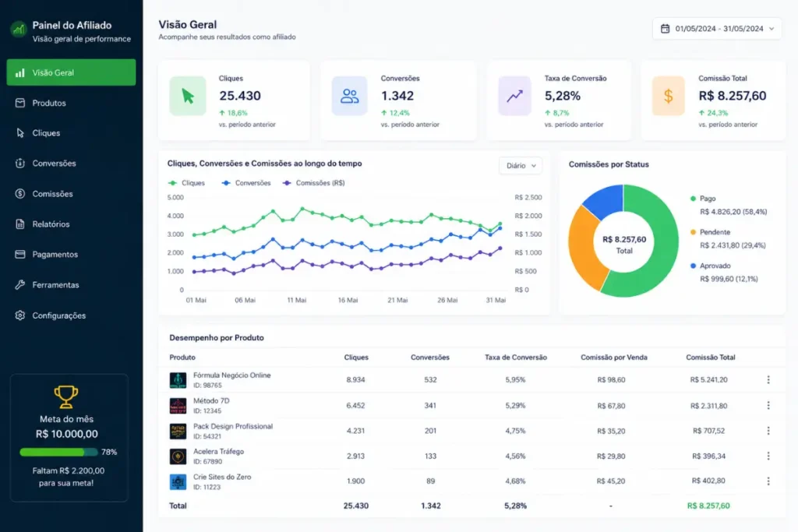Click the cursor icon beside Cliques in sidebar
Viewport: 798px width, 532px height.
pyautogui.click(x=19, y=132)
